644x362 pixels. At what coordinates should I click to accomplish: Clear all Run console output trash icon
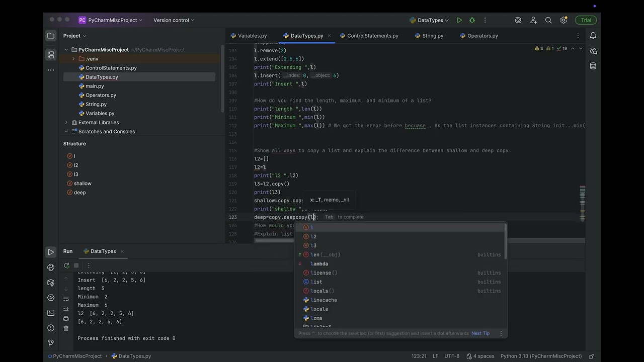point(66,328)
